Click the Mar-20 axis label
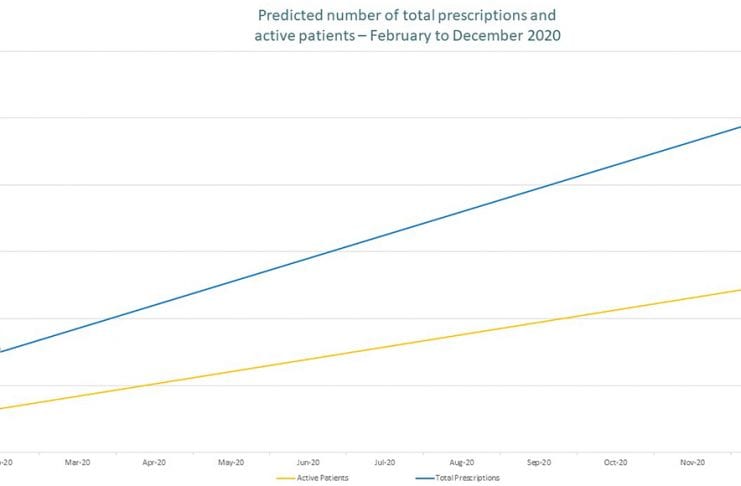 [77, 463]
